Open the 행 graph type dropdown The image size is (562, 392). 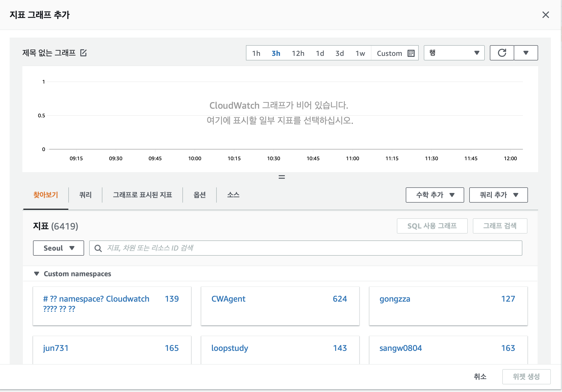[x=454, y=53]
